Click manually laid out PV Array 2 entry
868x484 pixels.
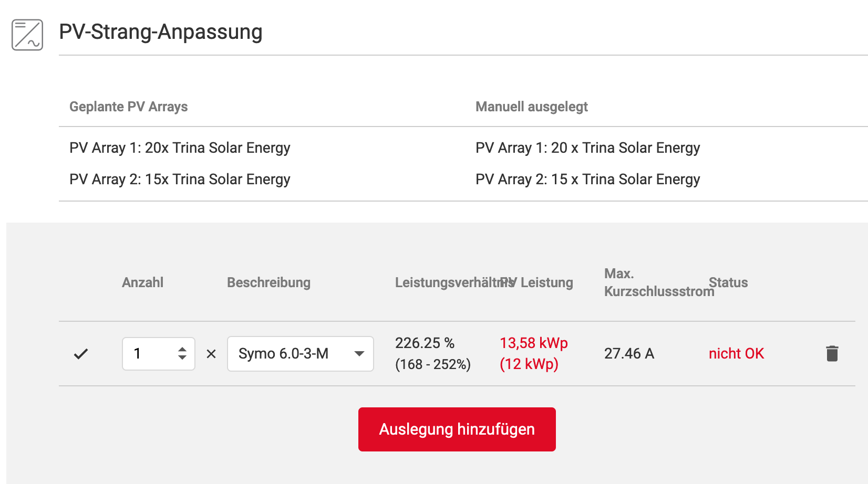coord(587,180)
